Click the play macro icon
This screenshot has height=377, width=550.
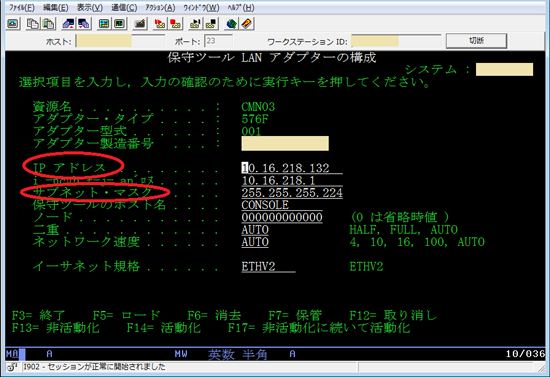tap(195, 24)
